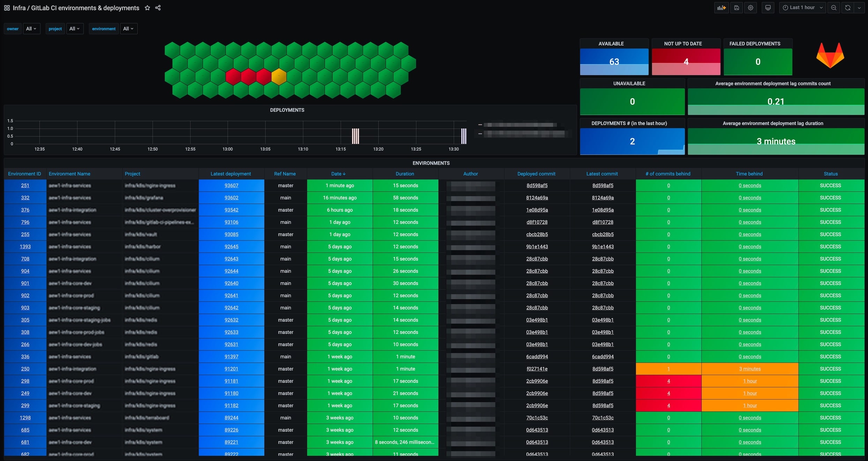This screenshot has width=868, height=461.
Task: Click the yellow hexagon in the status map
Action: coord(279,77)
